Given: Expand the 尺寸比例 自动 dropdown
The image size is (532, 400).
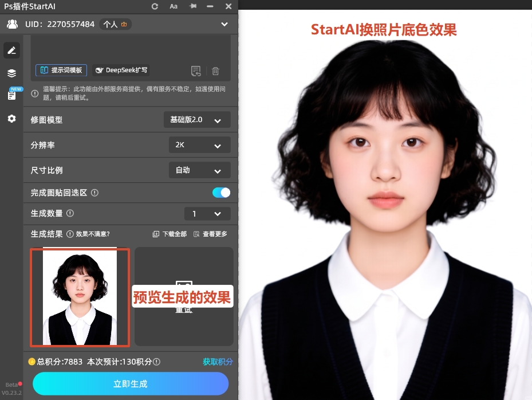Looking at the screenshot, I should (199, 170).
